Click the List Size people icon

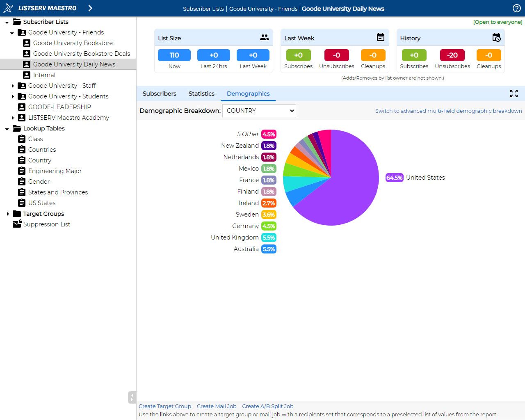[x=265, y=37]
